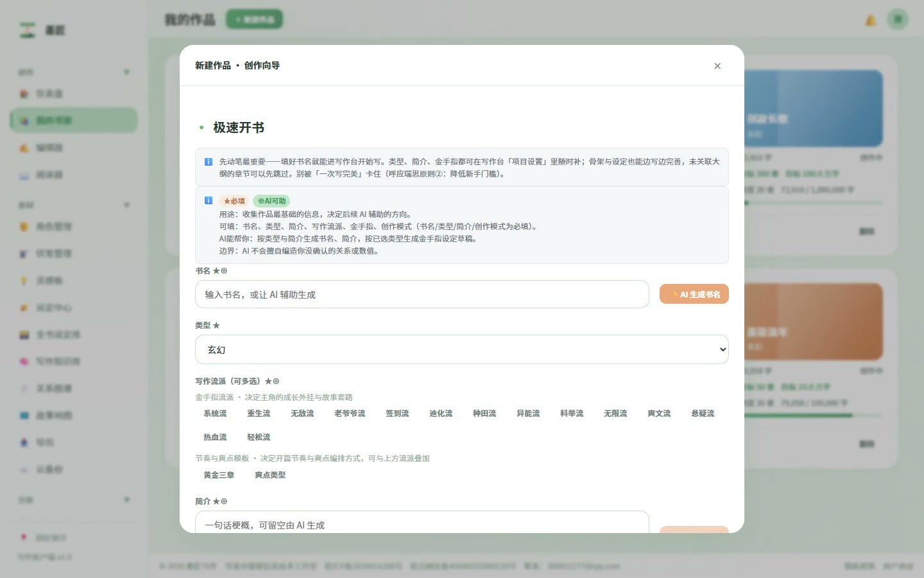
Task: Toggle the 异能流 chip
Action: [528, 414]
